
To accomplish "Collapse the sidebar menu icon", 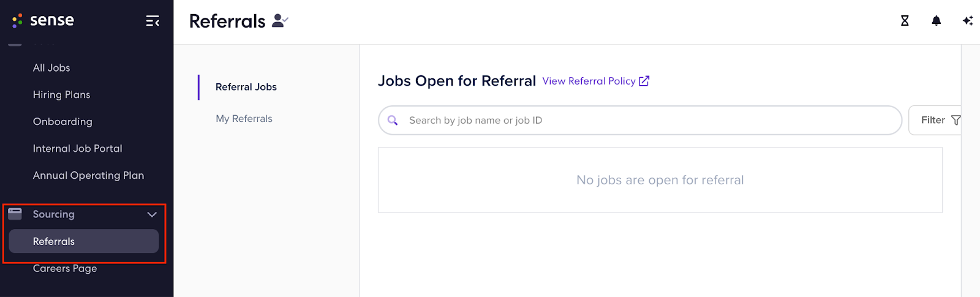I will pos(153,21).
